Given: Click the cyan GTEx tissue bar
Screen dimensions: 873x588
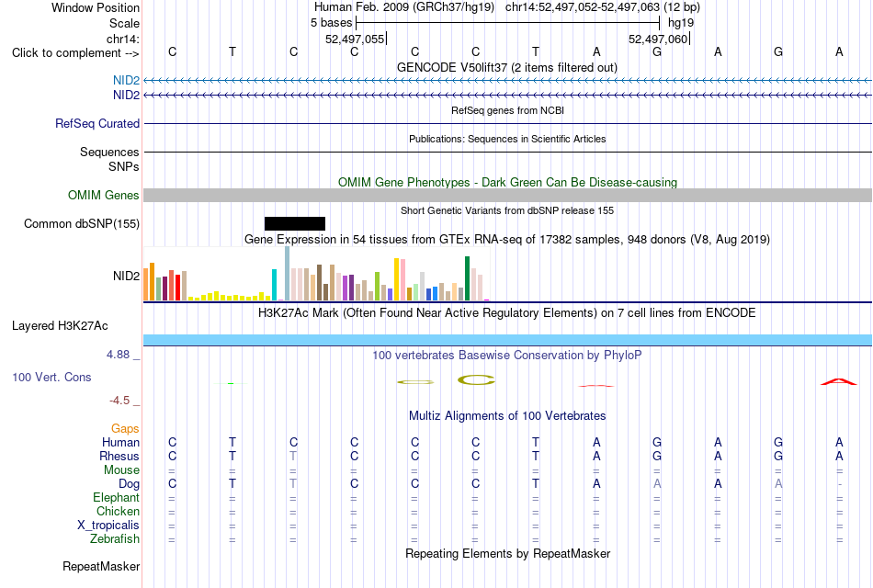Looking at the screenshot, I should coord(275,285).
